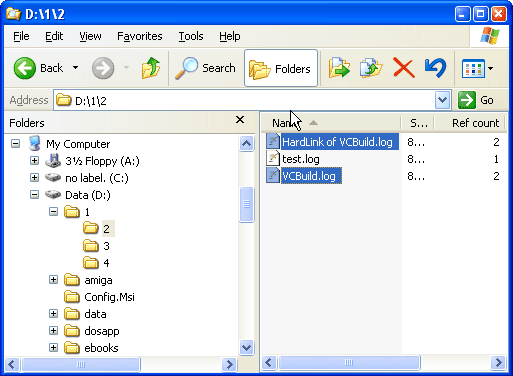The height and width of the screenshot is (376, 513).
Task: Open the Back history dropdown arrow
Action: [76, 68]
